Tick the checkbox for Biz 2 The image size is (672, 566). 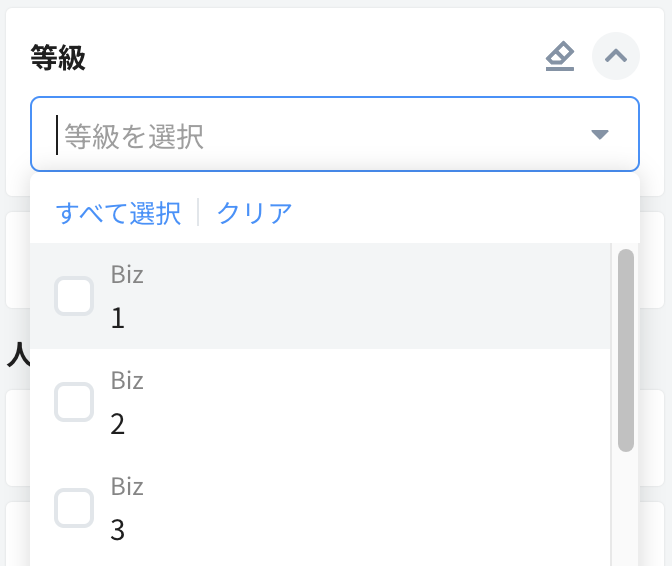[x=74, y=402]
